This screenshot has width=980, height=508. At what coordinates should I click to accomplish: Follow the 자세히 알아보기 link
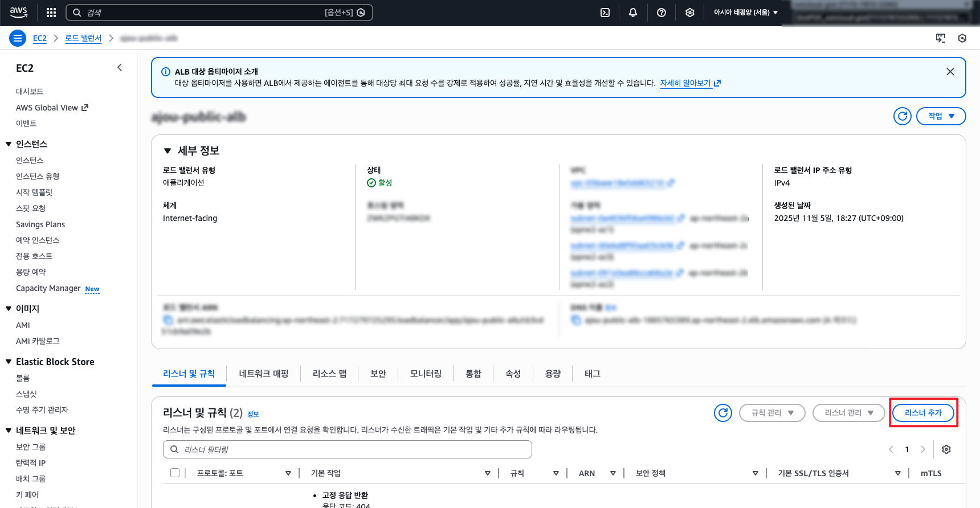(x=690, y=83)
